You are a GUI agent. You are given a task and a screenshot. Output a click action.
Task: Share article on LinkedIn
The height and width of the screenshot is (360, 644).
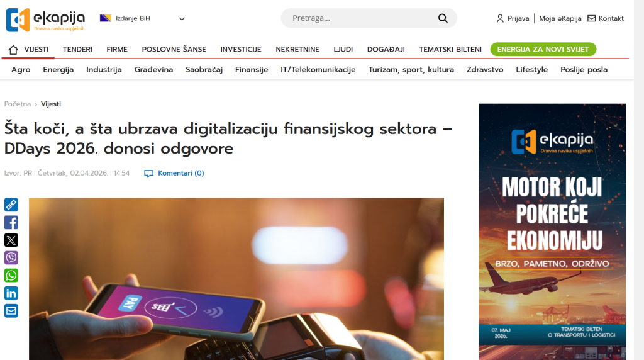click(x=11, y=293)
